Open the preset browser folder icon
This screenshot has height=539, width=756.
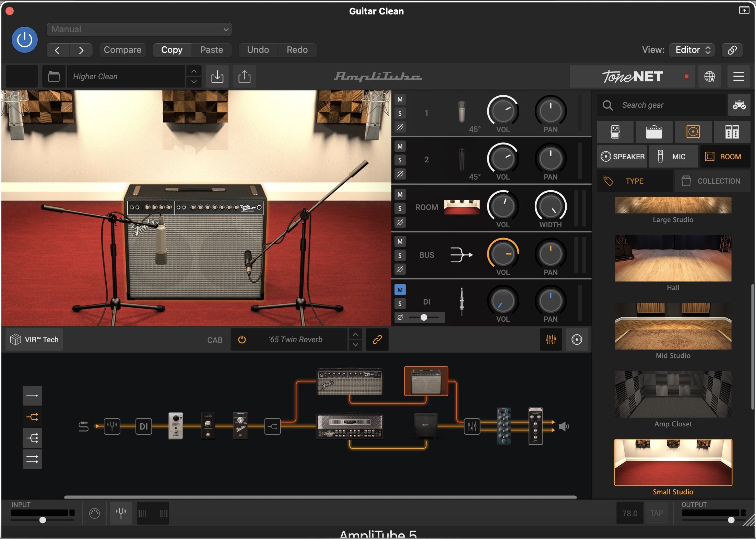coord(54,76)
